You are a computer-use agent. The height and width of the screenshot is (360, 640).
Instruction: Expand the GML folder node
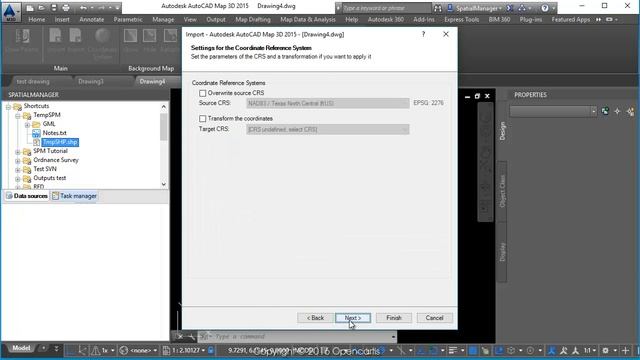(x=27, y=124)
